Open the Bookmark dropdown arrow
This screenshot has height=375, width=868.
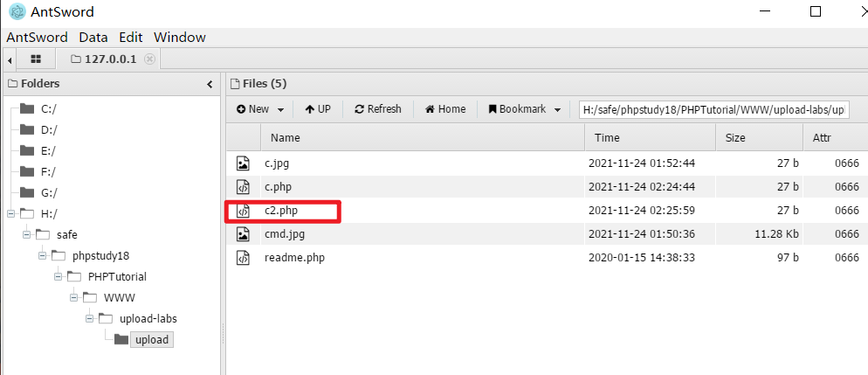pyautogui.click(x=557, y=109)
